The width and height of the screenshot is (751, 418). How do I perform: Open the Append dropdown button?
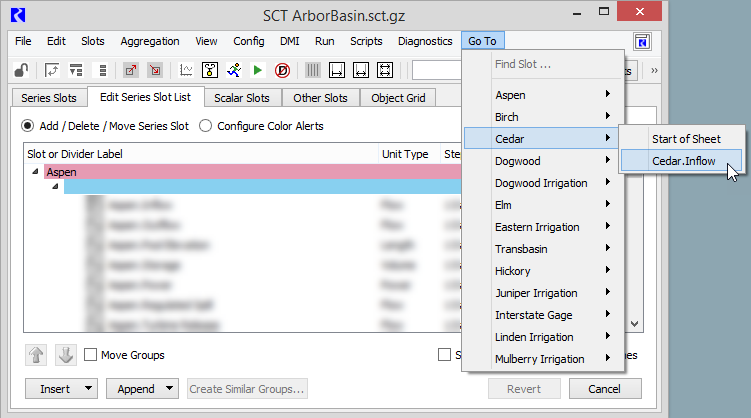pos(143,389)
